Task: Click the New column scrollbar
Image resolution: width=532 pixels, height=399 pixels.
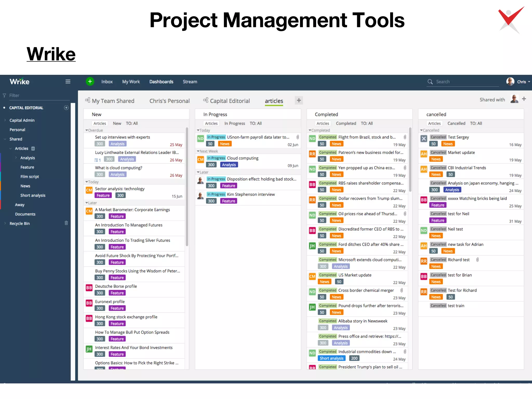Action: point(187,187)
